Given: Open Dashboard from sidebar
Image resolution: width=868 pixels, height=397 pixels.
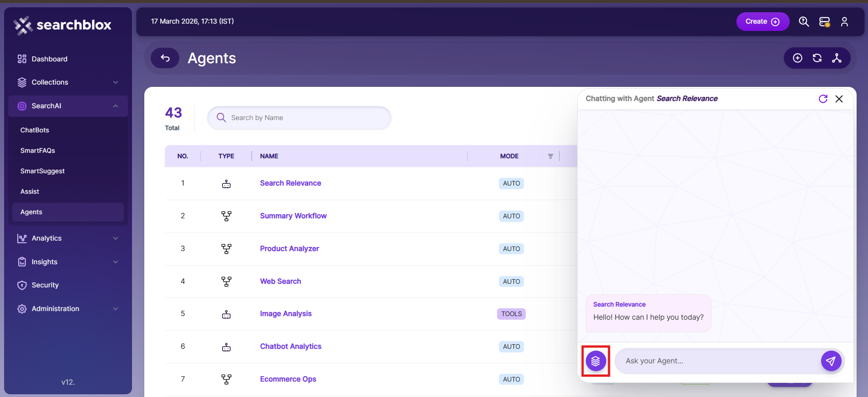Looking at the screenshot, I should [x=49, y=59].
